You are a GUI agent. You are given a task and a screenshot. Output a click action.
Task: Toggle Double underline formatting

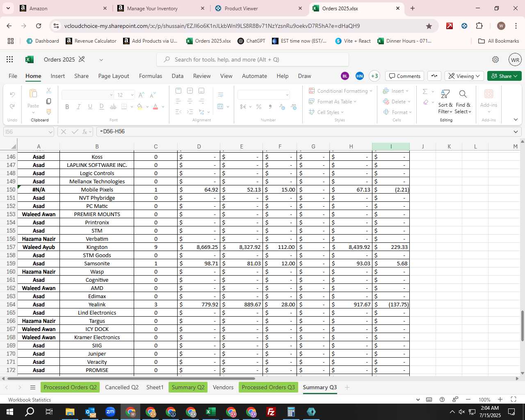coord(101,107)
